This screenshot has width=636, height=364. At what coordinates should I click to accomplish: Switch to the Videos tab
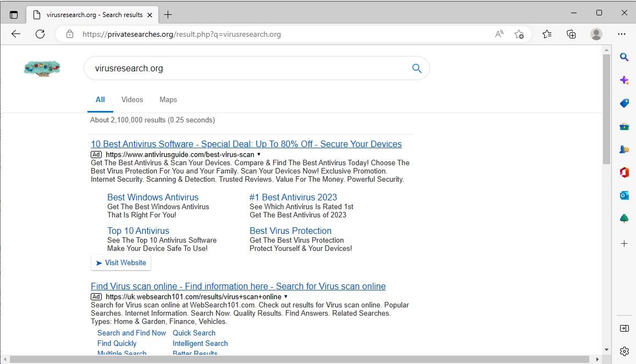pyautogui.click(x=132, y=99)
